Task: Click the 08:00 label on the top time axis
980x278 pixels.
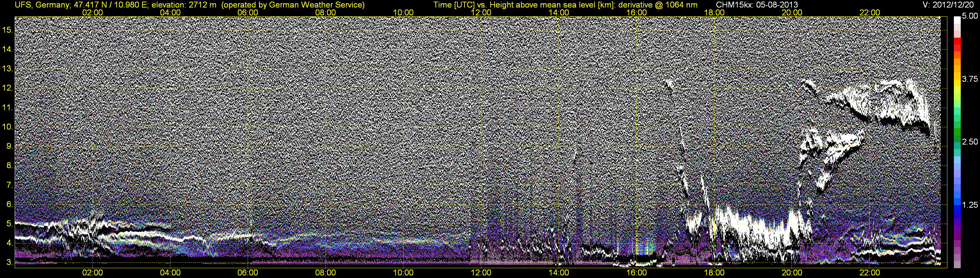Action: point(326,12)
